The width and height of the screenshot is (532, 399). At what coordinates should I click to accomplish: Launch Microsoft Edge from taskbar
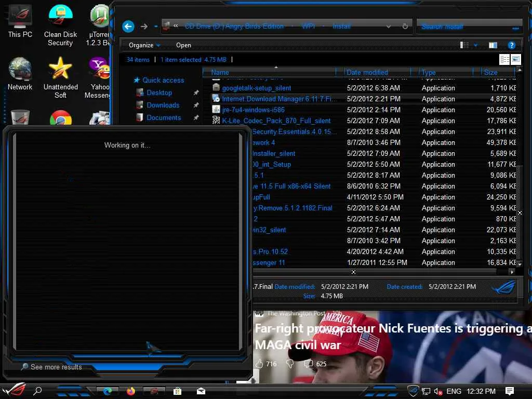coord(108,391)
